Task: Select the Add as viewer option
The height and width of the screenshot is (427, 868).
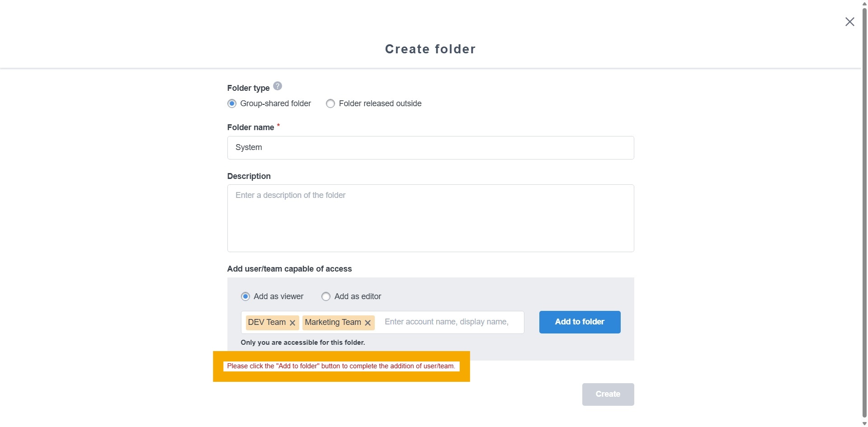Action: [245, 296]
